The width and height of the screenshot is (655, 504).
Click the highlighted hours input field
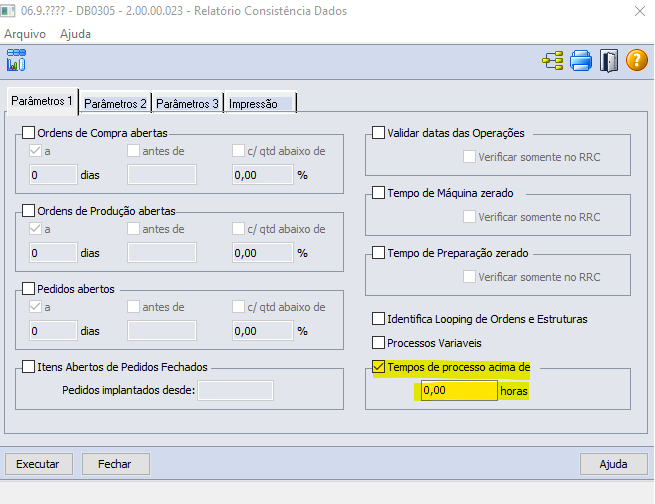pos(459,390)
